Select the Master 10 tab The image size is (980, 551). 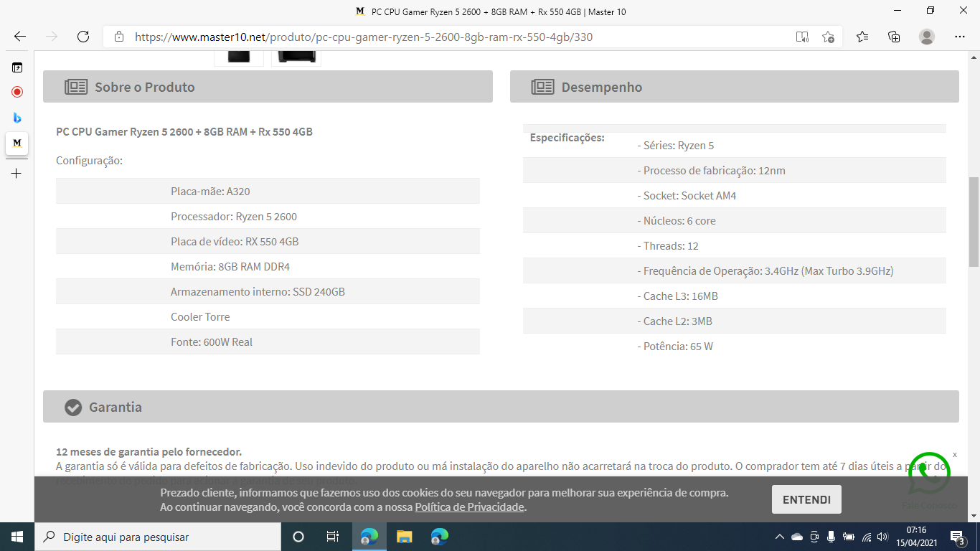[x=17, y=143]
